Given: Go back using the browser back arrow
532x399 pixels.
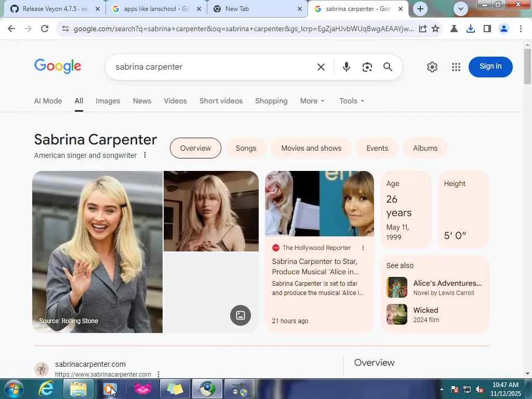Looking at the screenshot, I should pyautogui.click(x=11, y=29).
